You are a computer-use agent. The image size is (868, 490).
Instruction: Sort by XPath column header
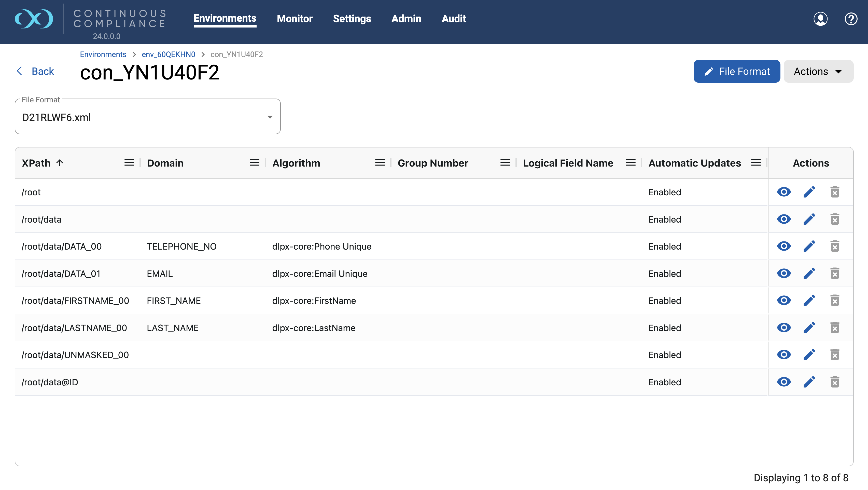pos(36,163)
